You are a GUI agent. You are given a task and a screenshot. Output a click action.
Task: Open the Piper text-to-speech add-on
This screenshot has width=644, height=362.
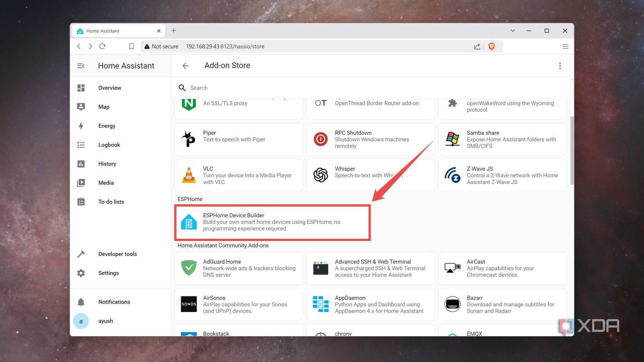pyautogui.click(x=238, y=139)
